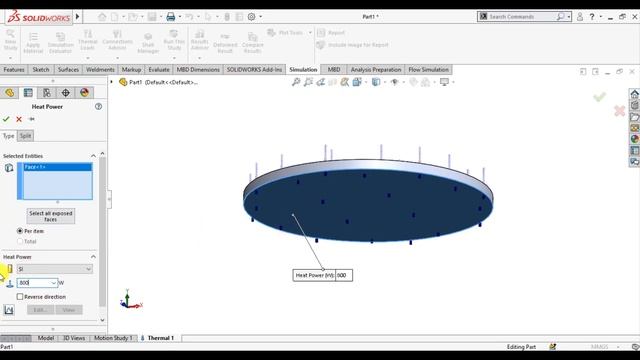Open the FeatureManager design tree tab
Screen dimensions: 640x360
tap(9, 93)
